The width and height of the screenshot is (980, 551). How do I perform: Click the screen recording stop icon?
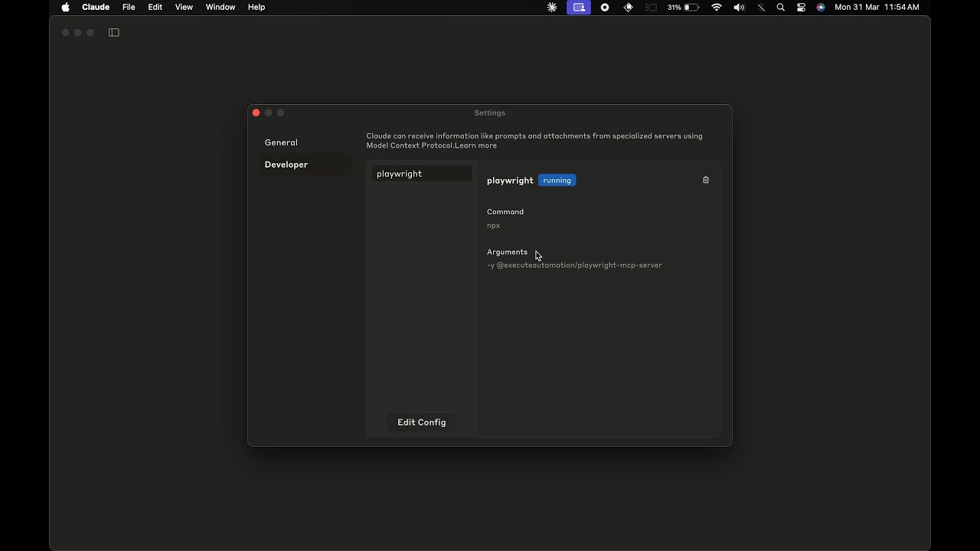605,7
